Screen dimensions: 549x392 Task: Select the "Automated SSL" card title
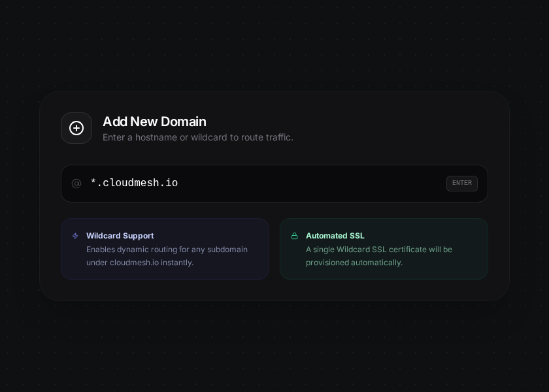335,236
